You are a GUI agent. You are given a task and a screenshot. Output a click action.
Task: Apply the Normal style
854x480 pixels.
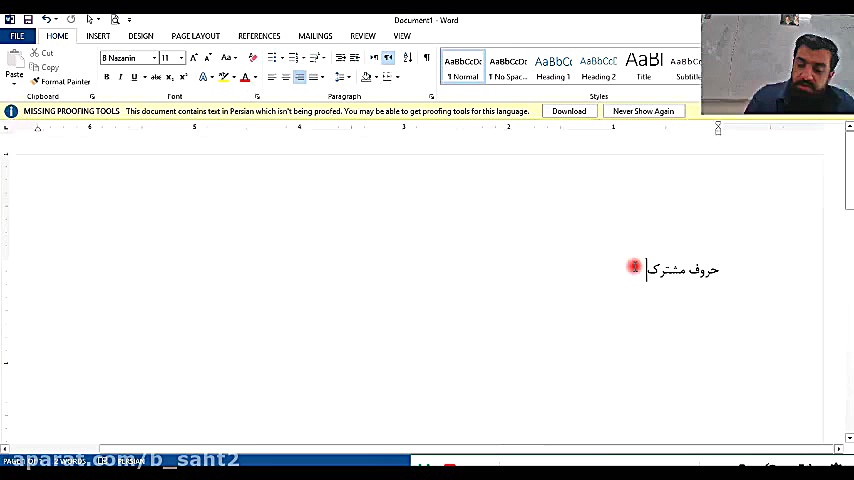pyautogui.click(x=463, y=66)
